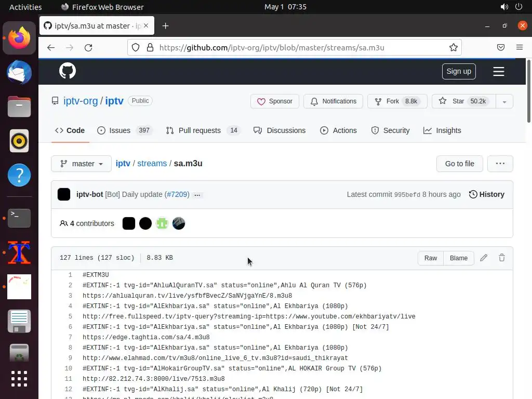
Task: Open the more file options menu
Action: (500, 164)
